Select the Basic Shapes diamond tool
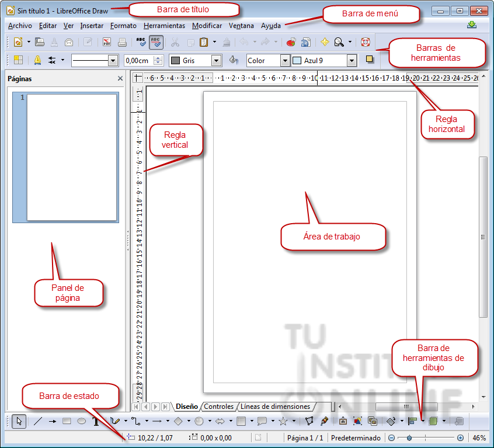The image size is (494, 448). pos(178,421)
